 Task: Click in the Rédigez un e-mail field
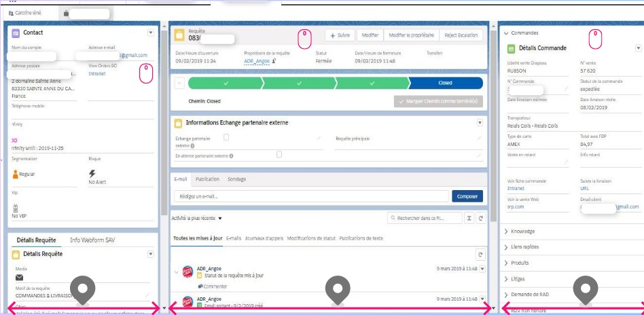(x=311, y=196)
